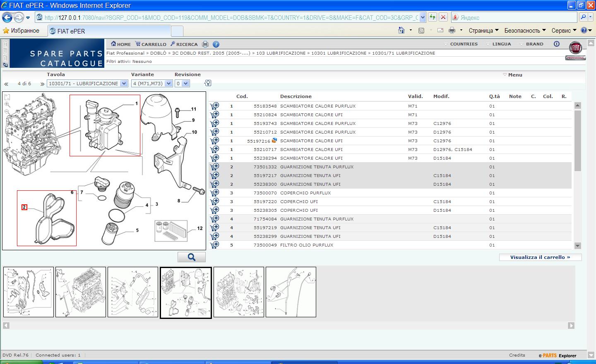Click Visualizza il carrello link
596x364 pixels.
540,257
